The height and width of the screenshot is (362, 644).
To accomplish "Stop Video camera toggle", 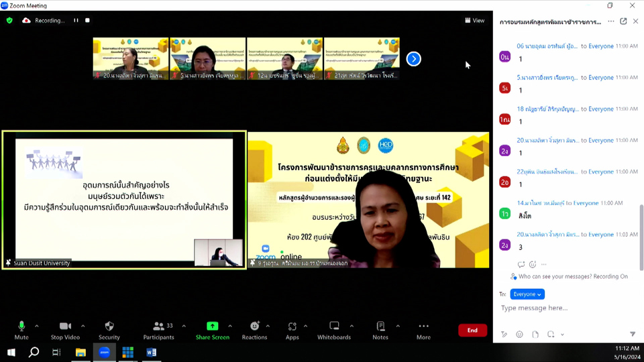I will (66, 330).
